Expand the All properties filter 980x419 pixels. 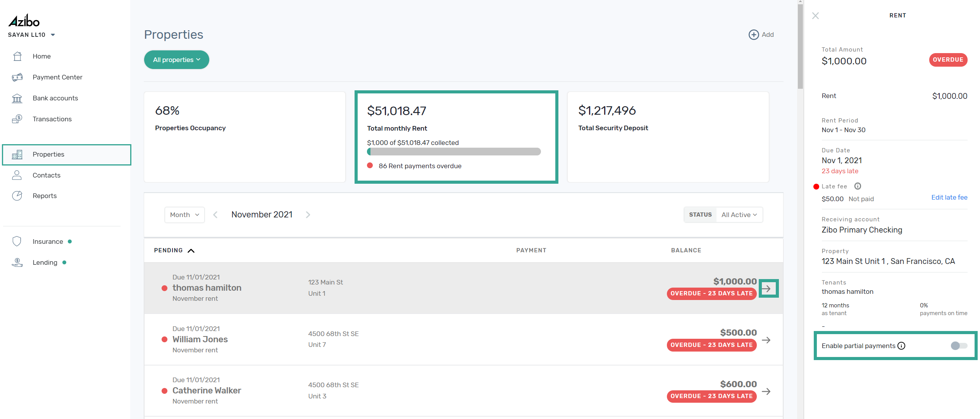(x=177, y=60)
